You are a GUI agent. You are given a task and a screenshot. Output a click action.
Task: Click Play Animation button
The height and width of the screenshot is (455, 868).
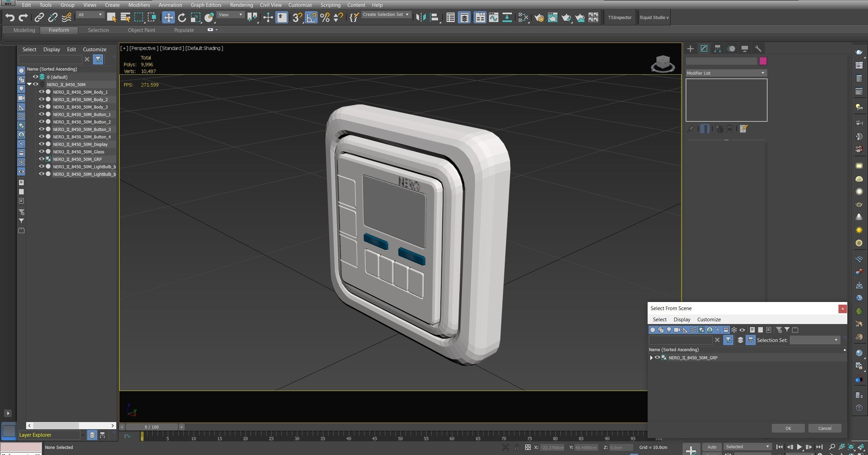pos(799,447)
